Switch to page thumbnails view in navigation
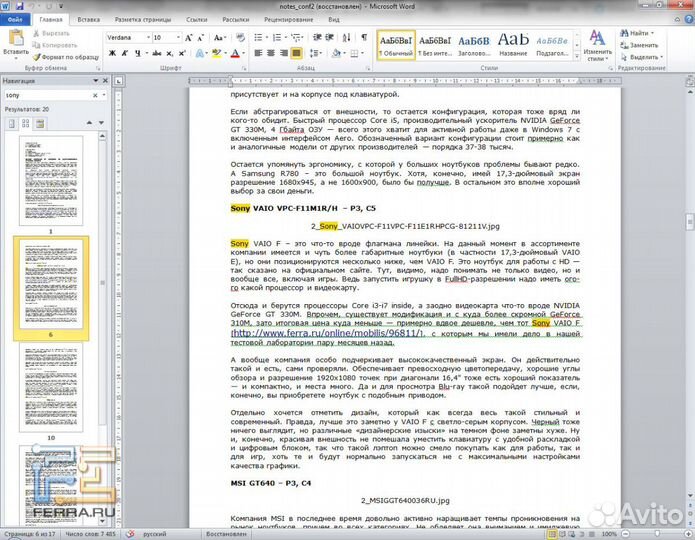Viewport: 695px width, 540px height. point(26,124)
